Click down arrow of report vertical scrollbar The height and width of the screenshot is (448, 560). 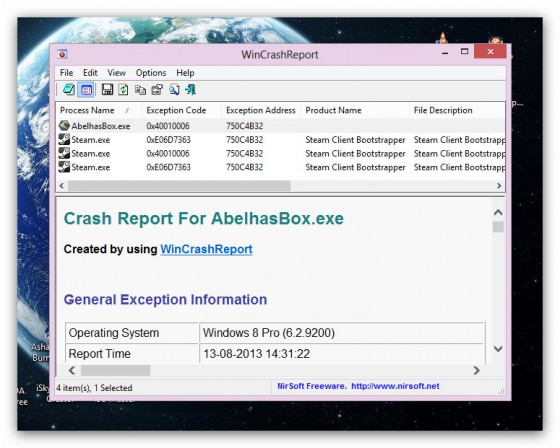498,349
